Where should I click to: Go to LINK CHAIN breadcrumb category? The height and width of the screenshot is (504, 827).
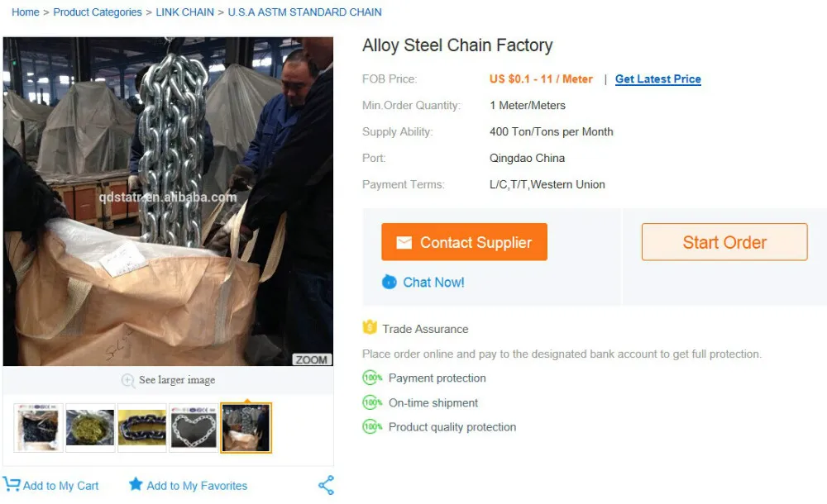tap(184, 12)
